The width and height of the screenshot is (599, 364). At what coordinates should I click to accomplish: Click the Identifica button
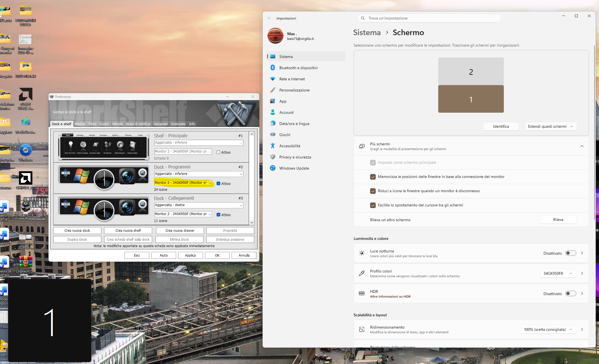(x=501, y=126)
